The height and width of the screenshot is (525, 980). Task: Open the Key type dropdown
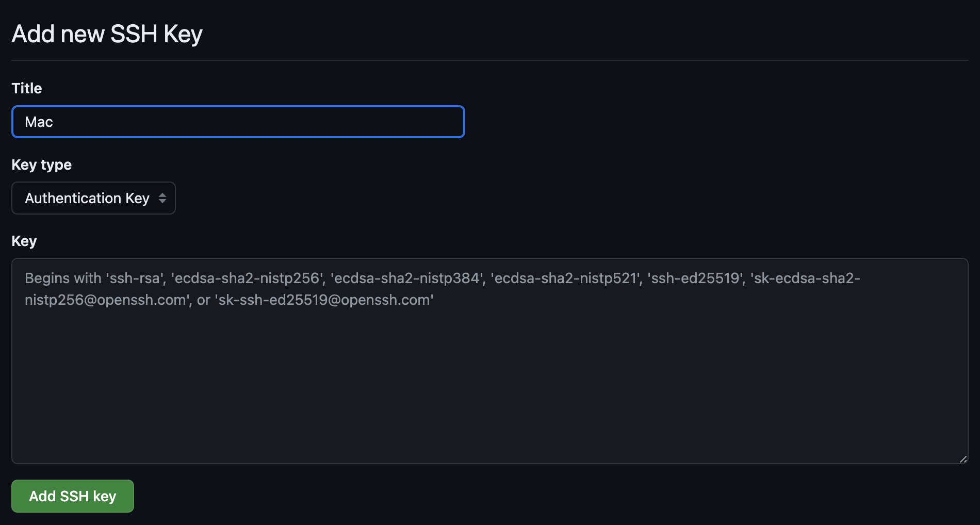[x=93, y=198]
